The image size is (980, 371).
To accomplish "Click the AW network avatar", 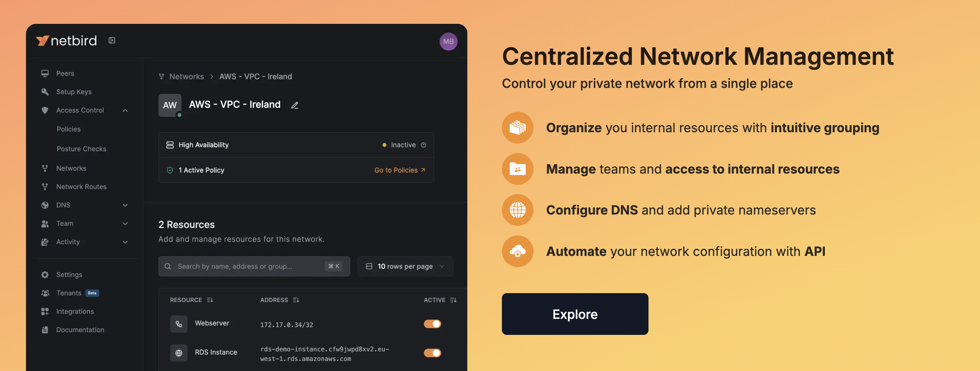I will pos(170,105).
